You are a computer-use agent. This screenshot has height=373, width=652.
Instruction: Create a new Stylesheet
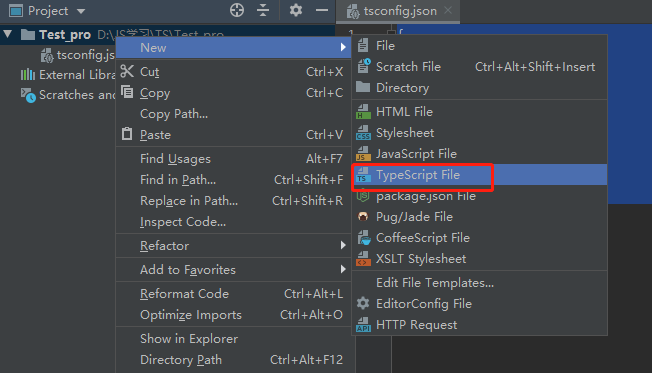point(479,133)
